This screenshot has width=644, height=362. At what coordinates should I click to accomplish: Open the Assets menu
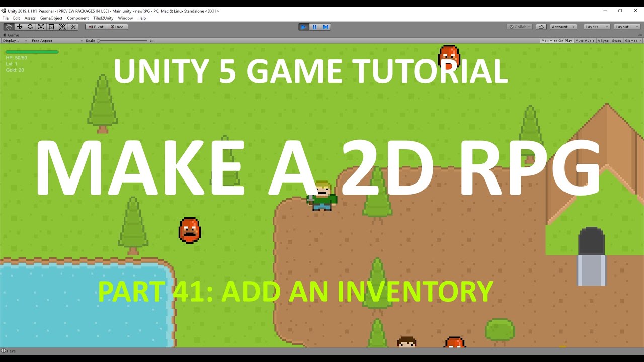(30, 18)
